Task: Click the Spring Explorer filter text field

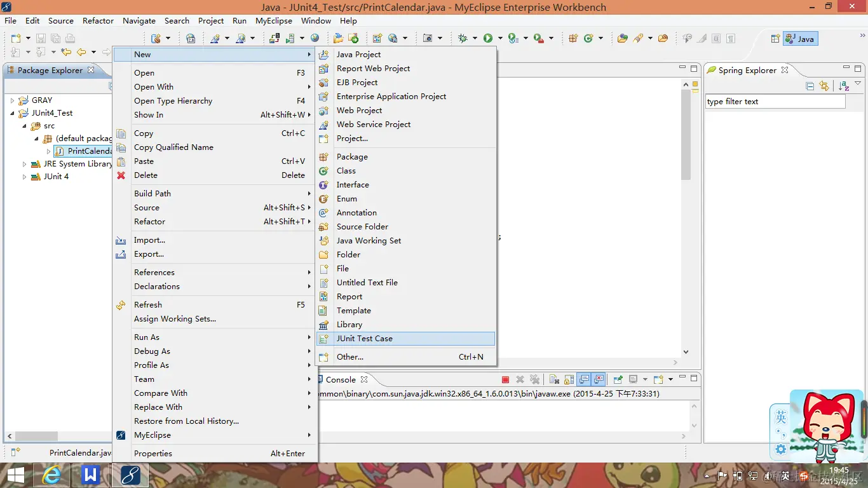Action: click(x=775, y=102)
